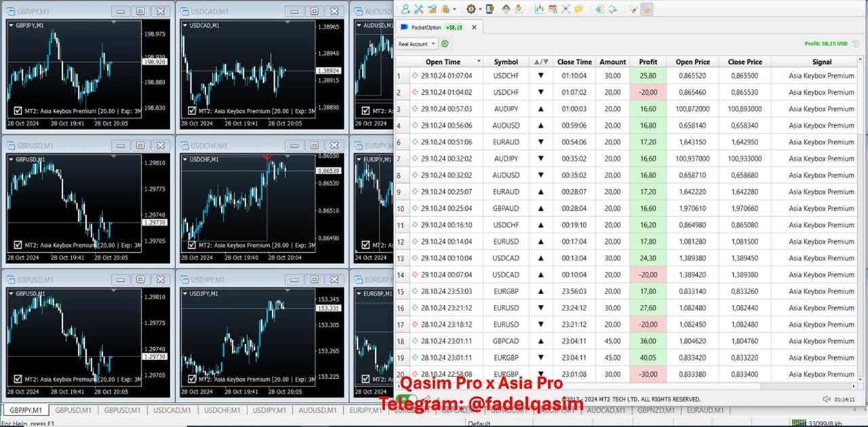Click the green refresh icon beside Real Account

(445, 44)
